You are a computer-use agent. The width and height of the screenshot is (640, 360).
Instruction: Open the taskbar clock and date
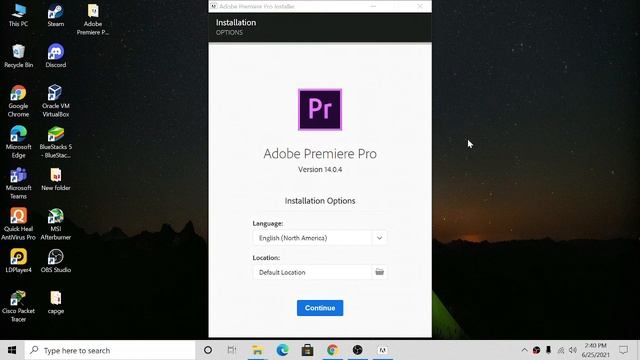pos(596,350)
